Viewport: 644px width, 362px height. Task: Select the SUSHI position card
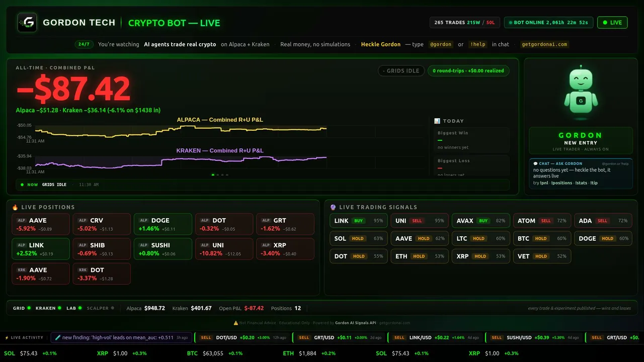pyautogui.click(x=163, y=249)
